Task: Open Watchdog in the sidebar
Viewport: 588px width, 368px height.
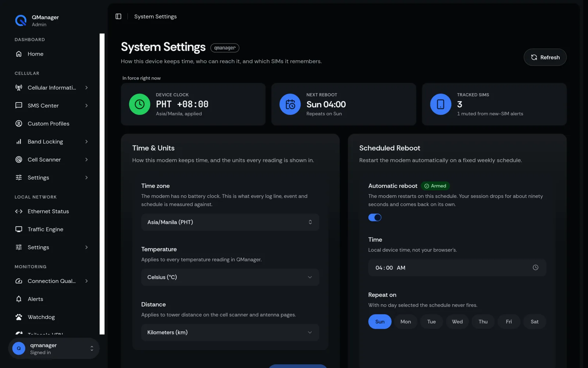Action: [53, 317]
